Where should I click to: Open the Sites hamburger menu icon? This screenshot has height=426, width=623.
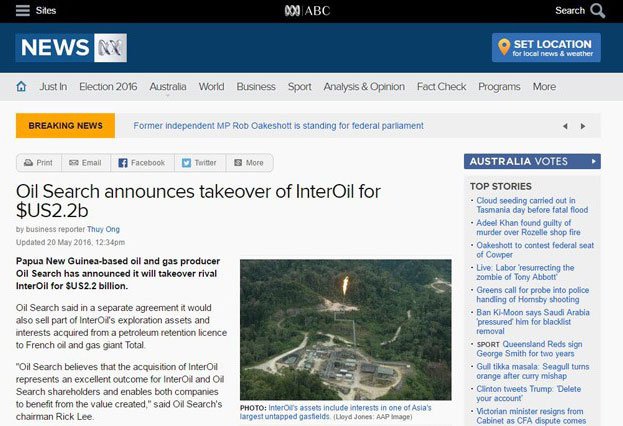tap(23, 10)
